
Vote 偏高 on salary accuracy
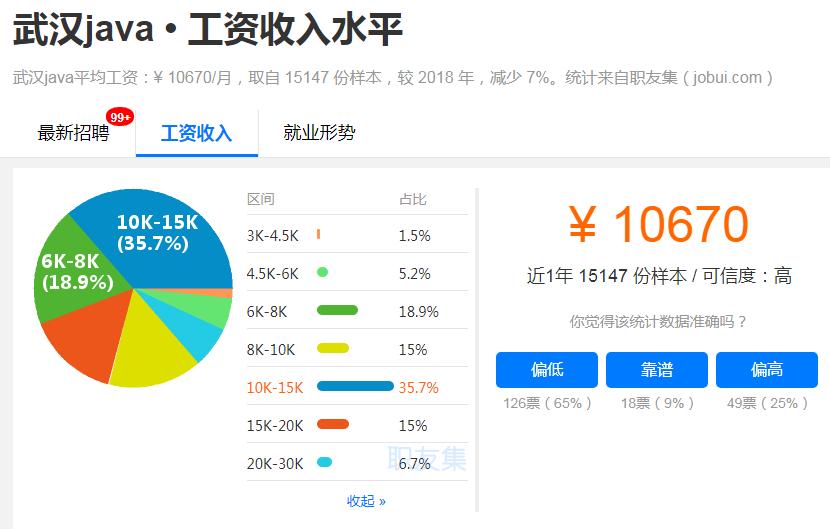click(x=767, y=370)
